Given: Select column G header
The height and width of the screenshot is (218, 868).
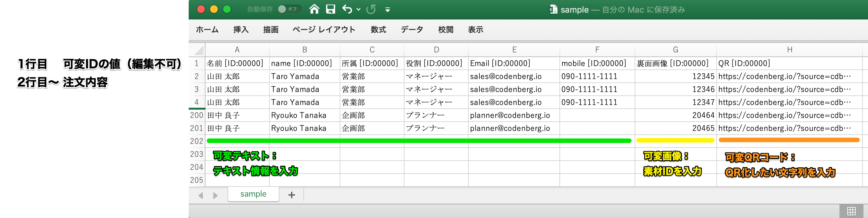Looking at the screenshot, I should (675, 50).
